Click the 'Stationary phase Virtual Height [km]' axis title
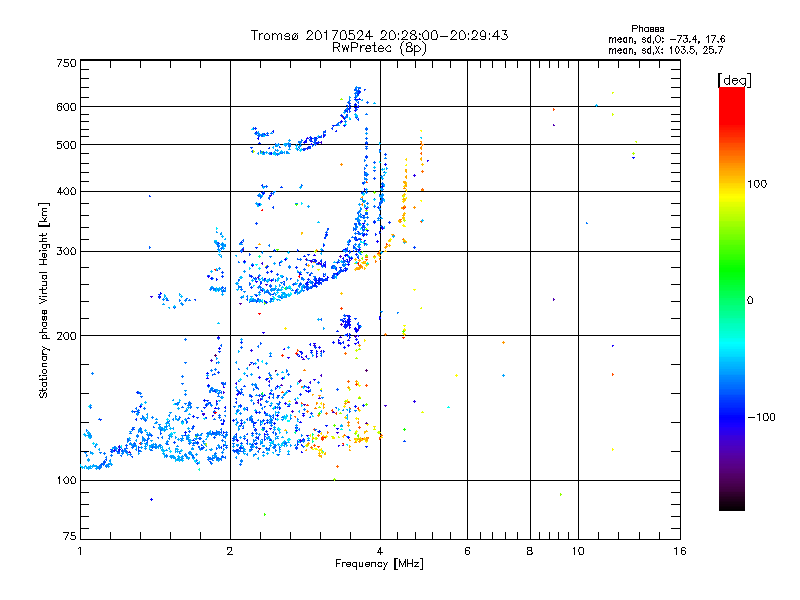This screenshot has height=600, width=800. [44, 300]
